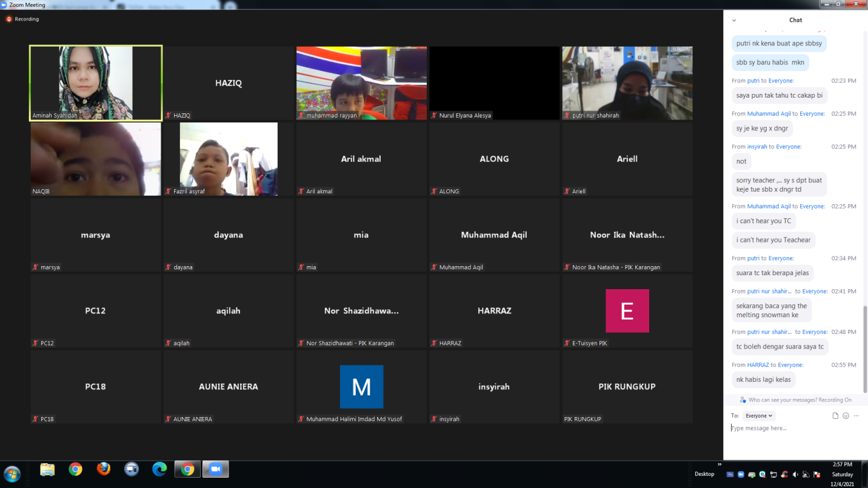Click muted mic icon on HARRAZ tile
The height and width of the screenshot is (488, 868).
pyautogui.click(x=434, y=343)
